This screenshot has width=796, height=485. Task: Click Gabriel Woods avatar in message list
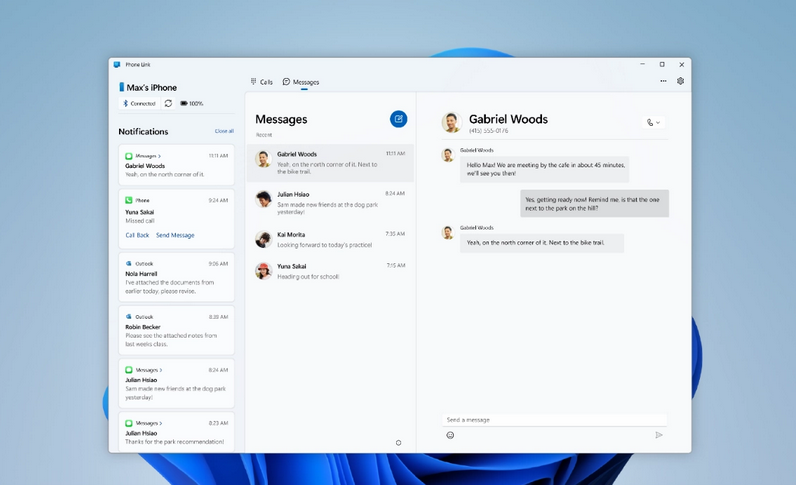[263, 159]
